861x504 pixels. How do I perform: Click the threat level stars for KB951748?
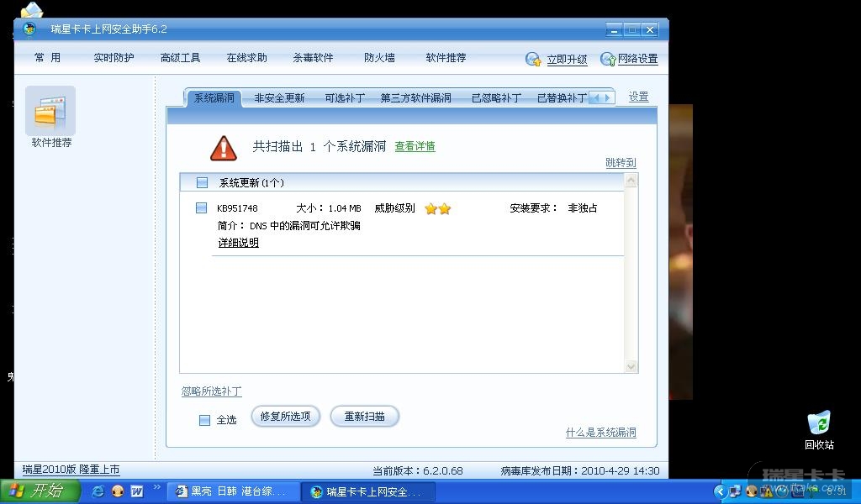tap(437, 208)
